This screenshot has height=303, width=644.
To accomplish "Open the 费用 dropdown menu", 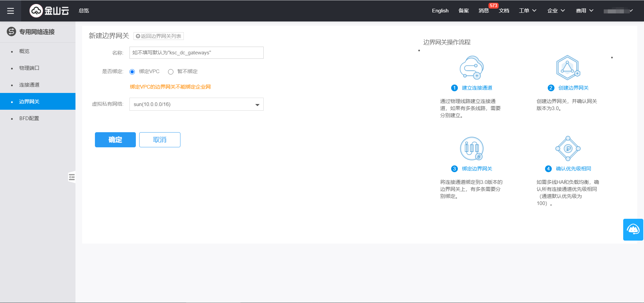I will [x=584, y=11].
